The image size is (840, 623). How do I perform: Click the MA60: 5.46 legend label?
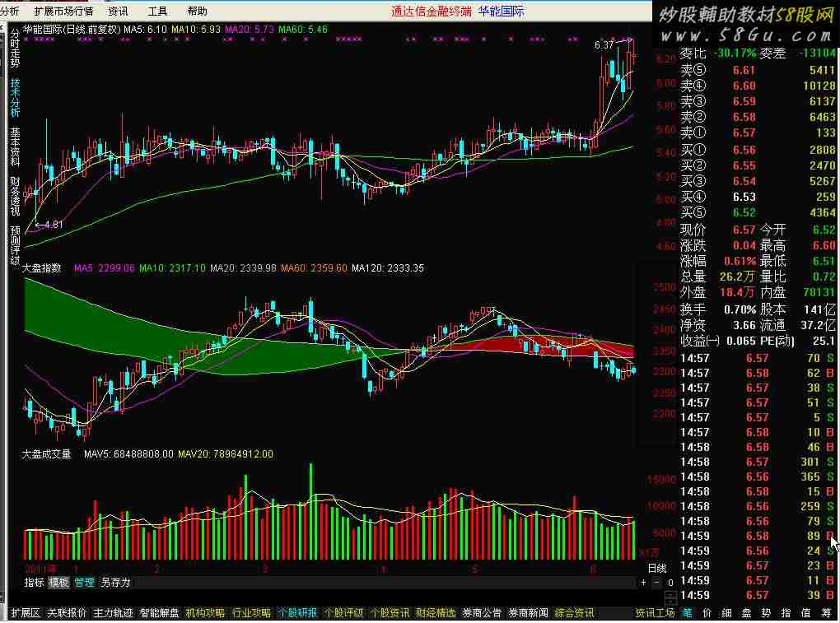[303, 30]
